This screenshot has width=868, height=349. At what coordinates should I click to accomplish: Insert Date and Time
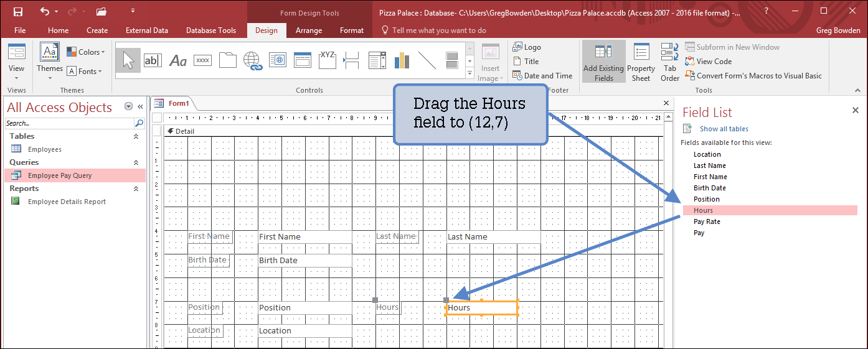(542, 76)
